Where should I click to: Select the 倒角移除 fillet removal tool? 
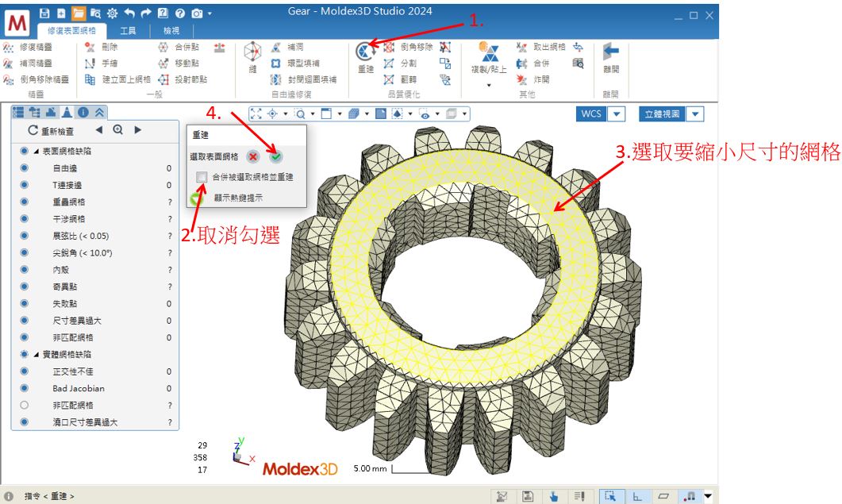[409, 48]
